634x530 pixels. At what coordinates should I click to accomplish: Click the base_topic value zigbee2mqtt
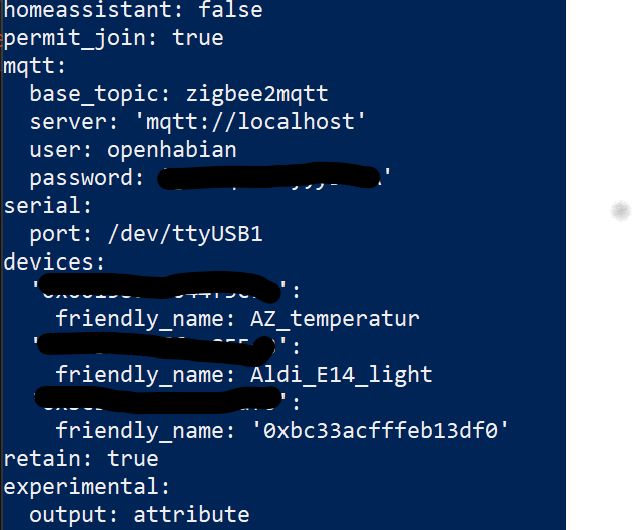257,94
